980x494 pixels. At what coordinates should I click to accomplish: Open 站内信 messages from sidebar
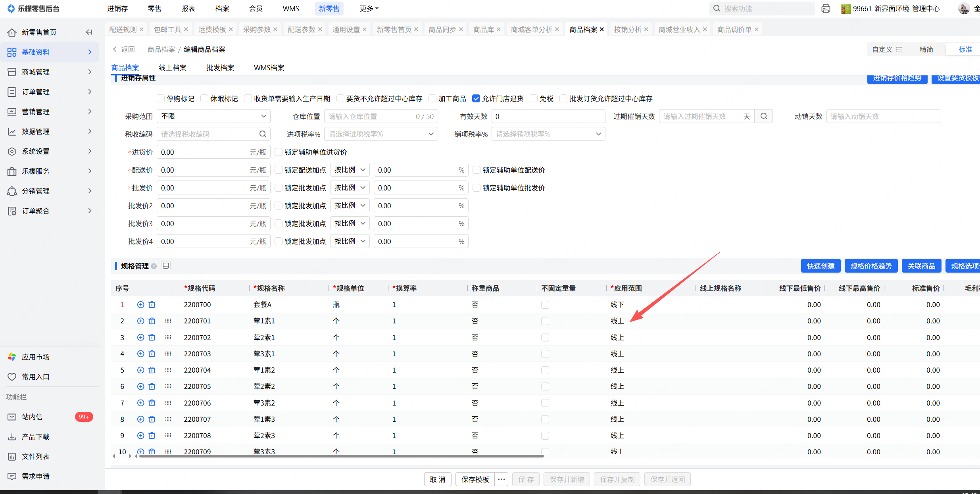coord(33,417)
